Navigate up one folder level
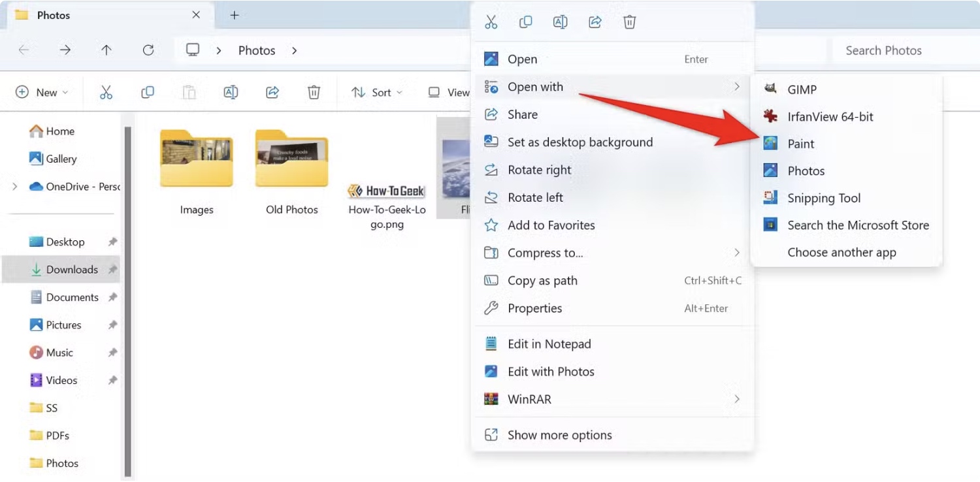The image size is (980, 482). coord(106,50)
